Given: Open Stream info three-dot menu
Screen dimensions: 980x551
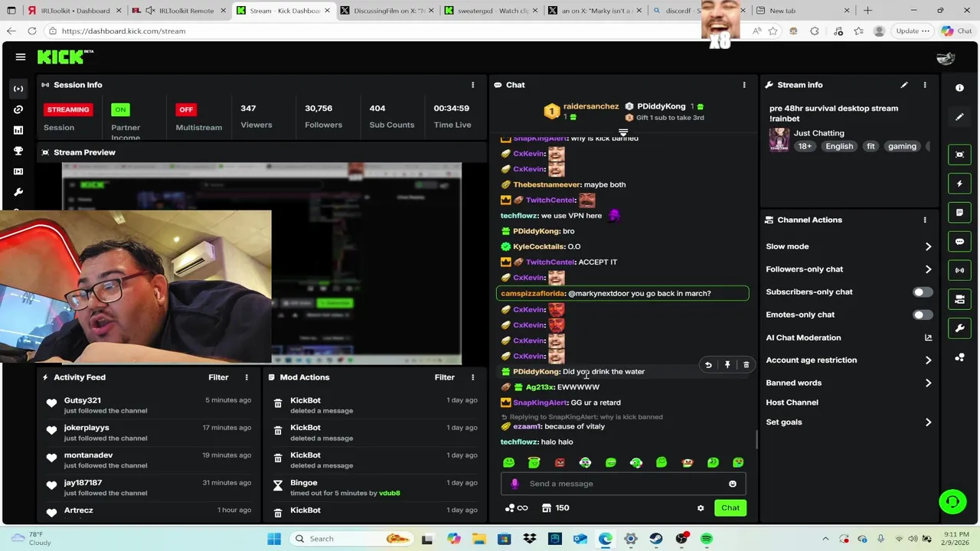Looking at the screenshot, I should (x=925, y=85).
